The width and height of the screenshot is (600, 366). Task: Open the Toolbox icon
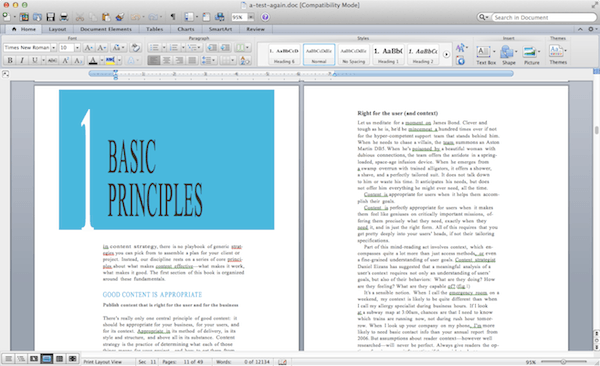pyautogui.click(x=206, y=17)
